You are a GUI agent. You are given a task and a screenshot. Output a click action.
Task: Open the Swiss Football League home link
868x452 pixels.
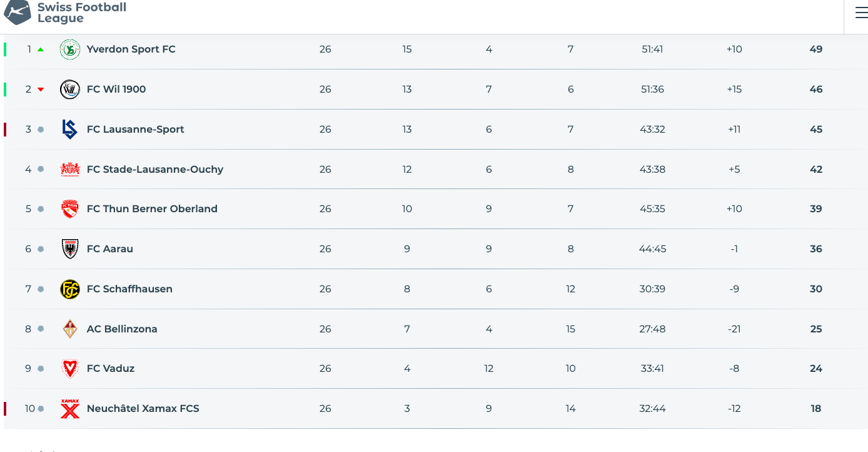click(x=66, y=13)
